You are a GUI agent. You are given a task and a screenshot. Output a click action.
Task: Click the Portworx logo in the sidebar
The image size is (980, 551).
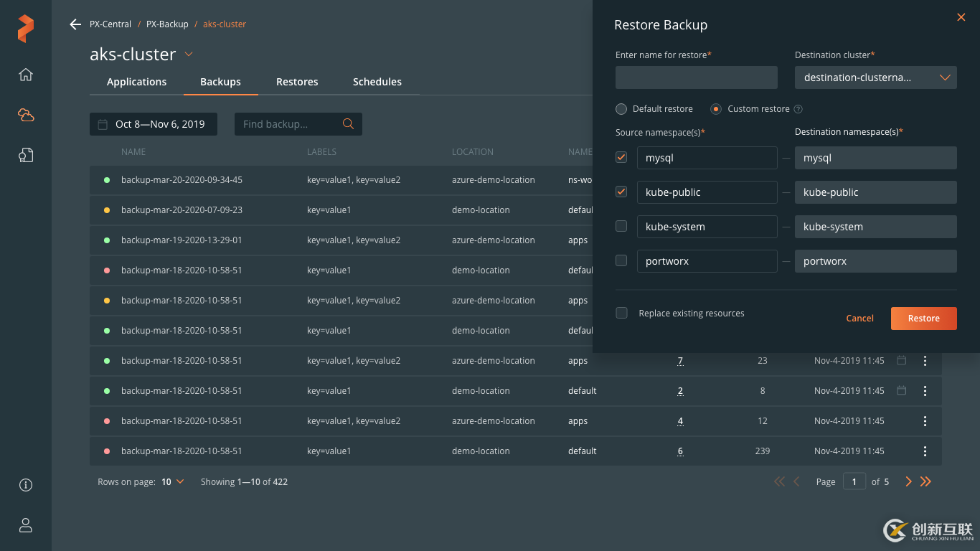pyautogui.click(x=26, y=29)
